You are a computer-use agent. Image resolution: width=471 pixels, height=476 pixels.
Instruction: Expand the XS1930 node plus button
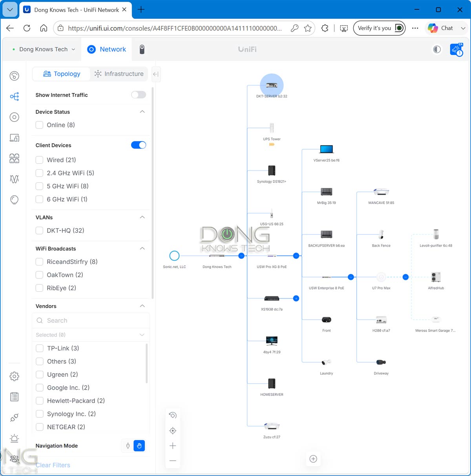tap(296, 298)
